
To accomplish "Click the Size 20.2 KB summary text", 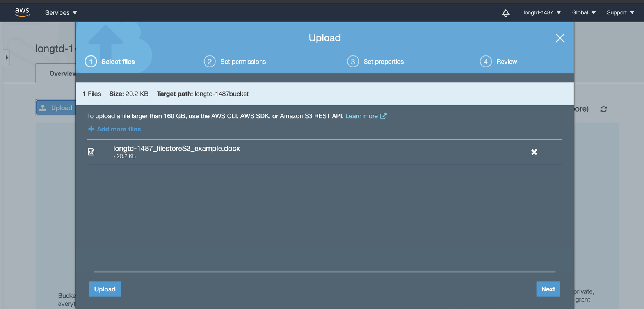I will [x=129, y=94].
